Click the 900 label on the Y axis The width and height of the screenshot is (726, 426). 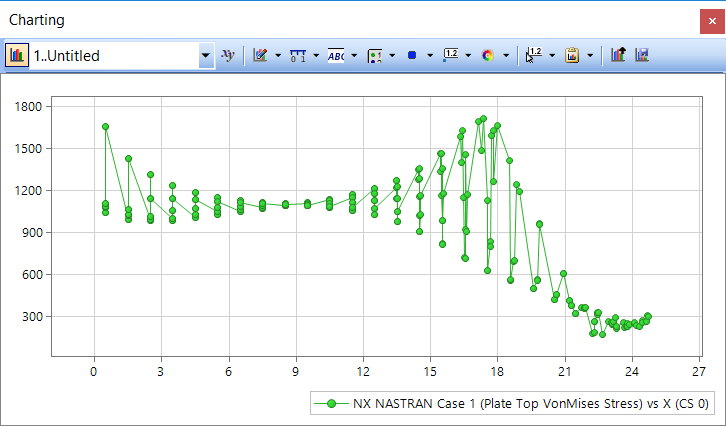(31, 232)
